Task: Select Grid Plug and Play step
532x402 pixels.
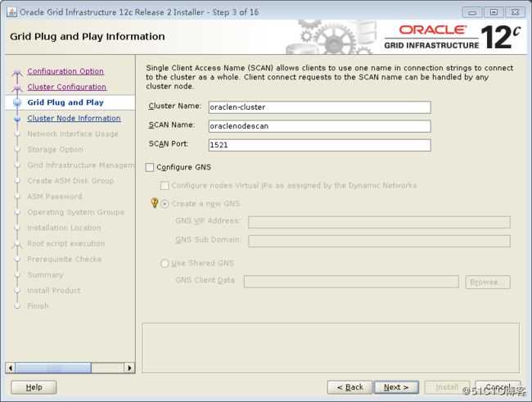Action: 65,102
